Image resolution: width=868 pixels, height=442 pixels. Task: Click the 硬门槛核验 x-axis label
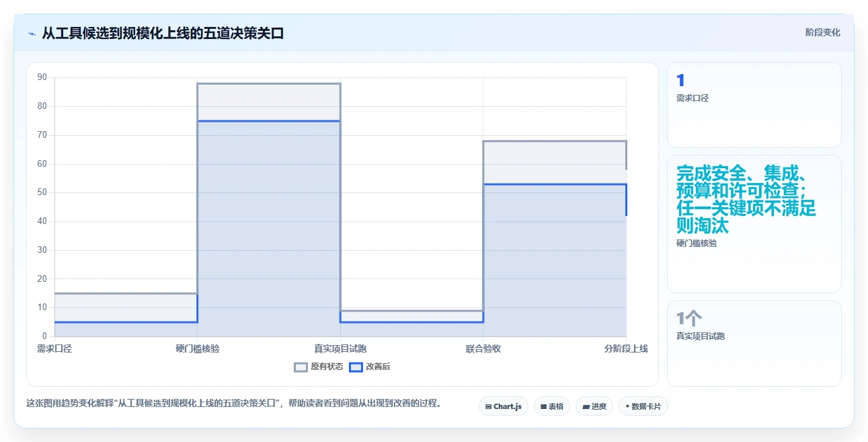197,348
